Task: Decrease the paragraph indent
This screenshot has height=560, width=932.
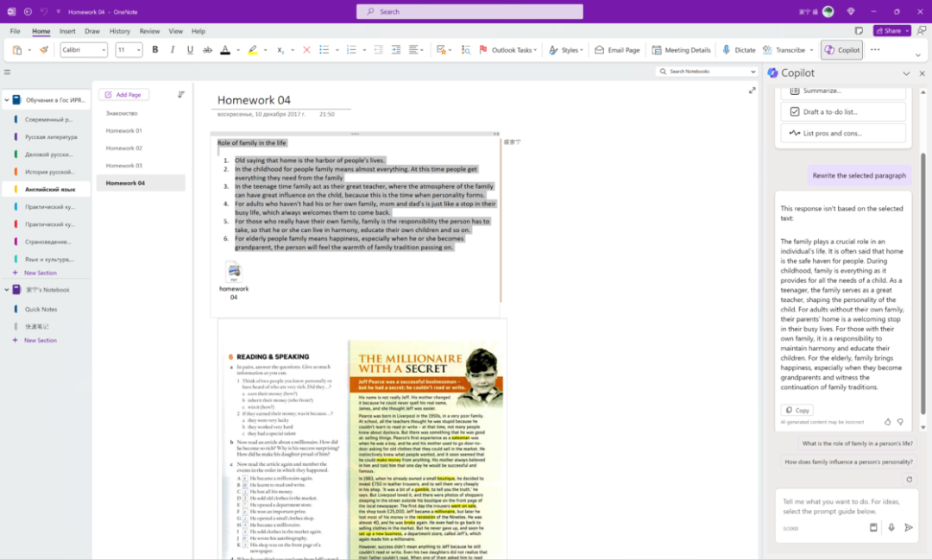Action: click(x=379, y=50)
